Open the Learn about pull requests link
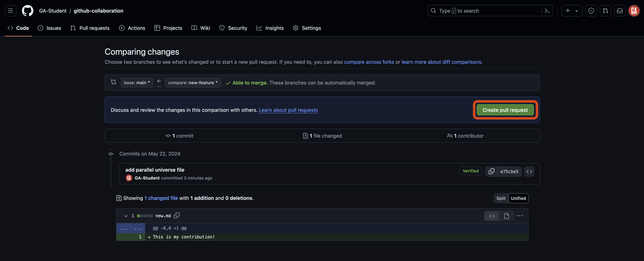The width and height of the screenshot is (644, 261). tap(288, 110)
